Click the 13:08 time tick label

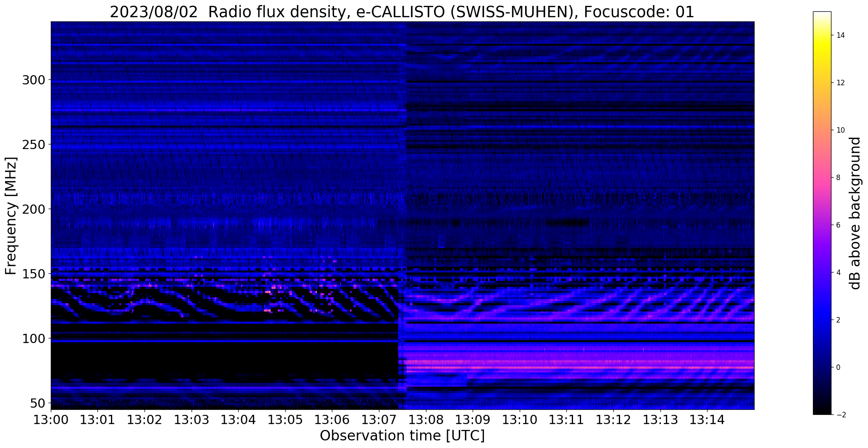[426, 419]
